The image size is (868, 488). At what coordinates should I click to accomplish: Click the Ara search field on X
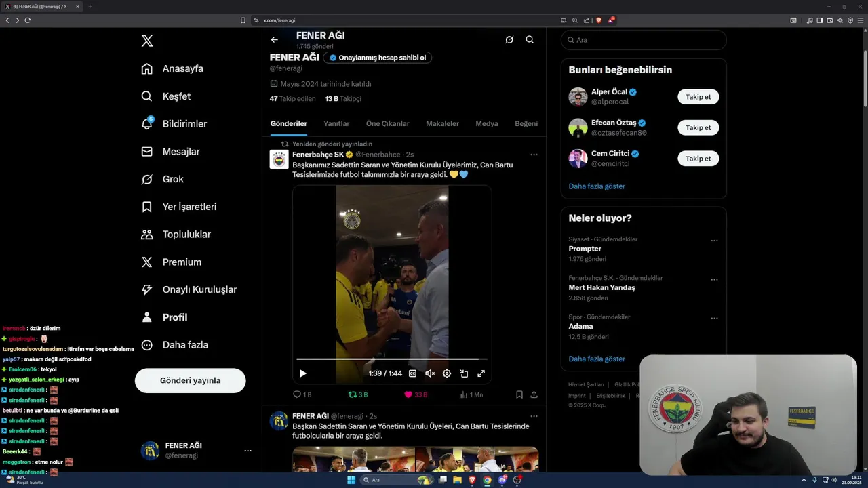[x=644, y=40]
